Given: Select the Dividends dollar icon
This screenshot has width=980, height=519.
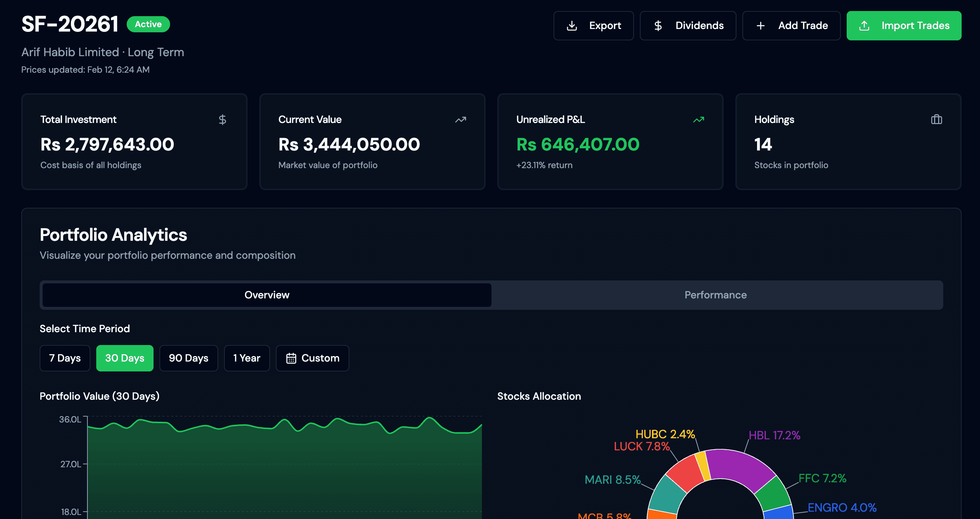Looking at the screenshot, I should 658,25.
